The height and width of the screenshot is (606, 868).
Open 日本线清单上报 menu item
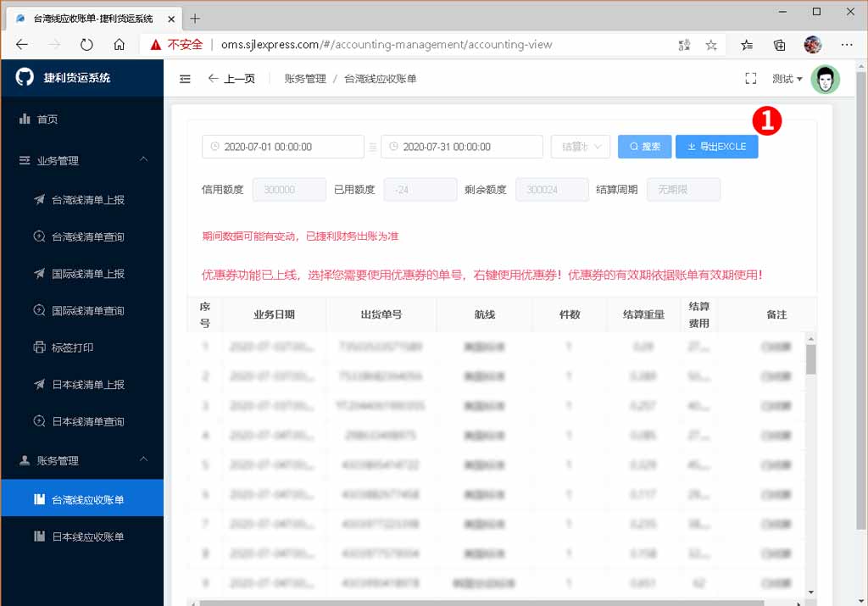[x=82, y=385]
